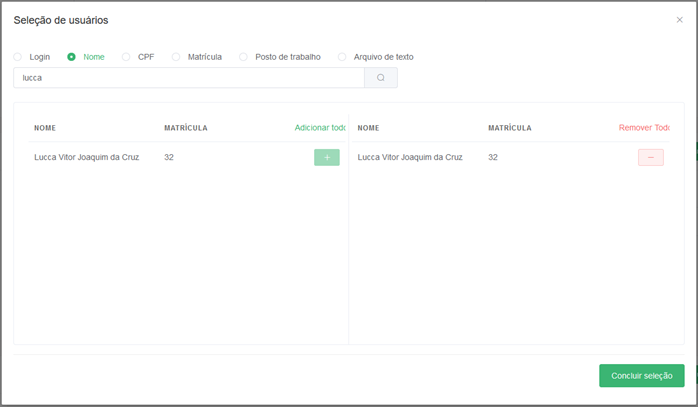698x407 pixels.
Task: Click the NOME header in left table
Action: point(45,128)
